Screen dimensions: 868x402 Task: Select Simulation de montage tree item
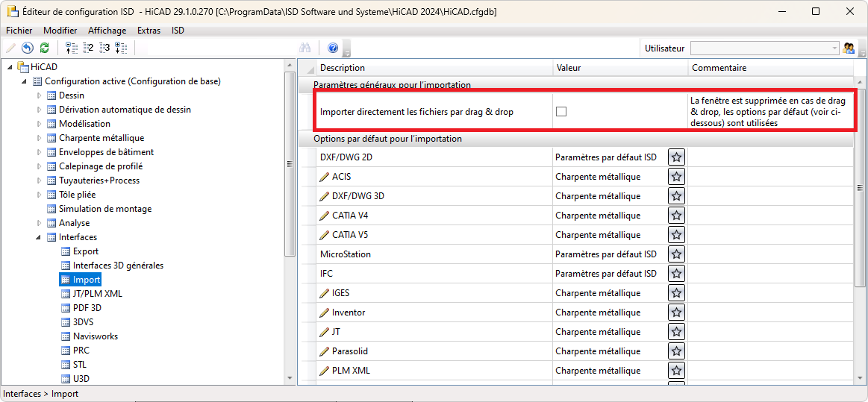tap(105, 209)
